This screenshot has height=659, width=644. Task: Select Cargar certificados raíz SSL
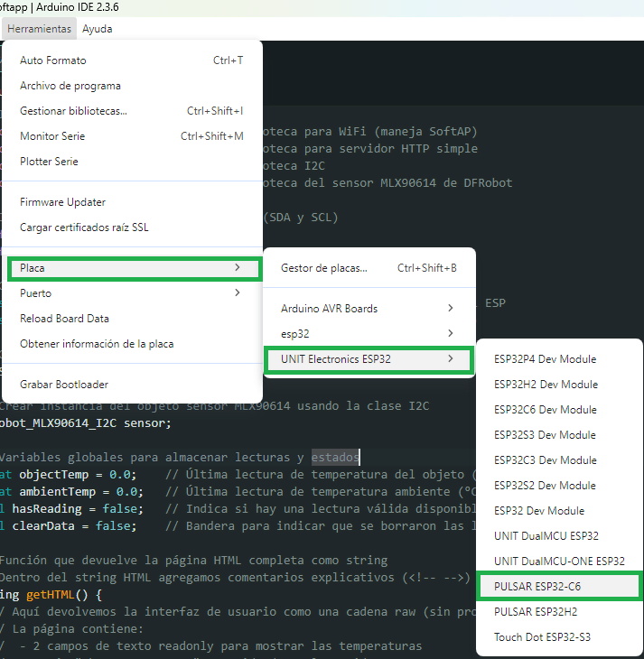(x=132, y=227)
